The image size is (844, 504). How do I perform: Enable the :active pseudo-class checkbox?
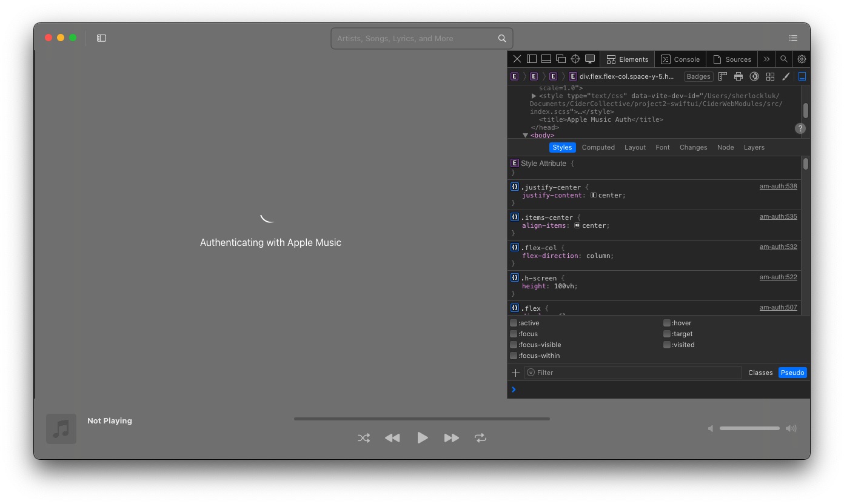514,323
